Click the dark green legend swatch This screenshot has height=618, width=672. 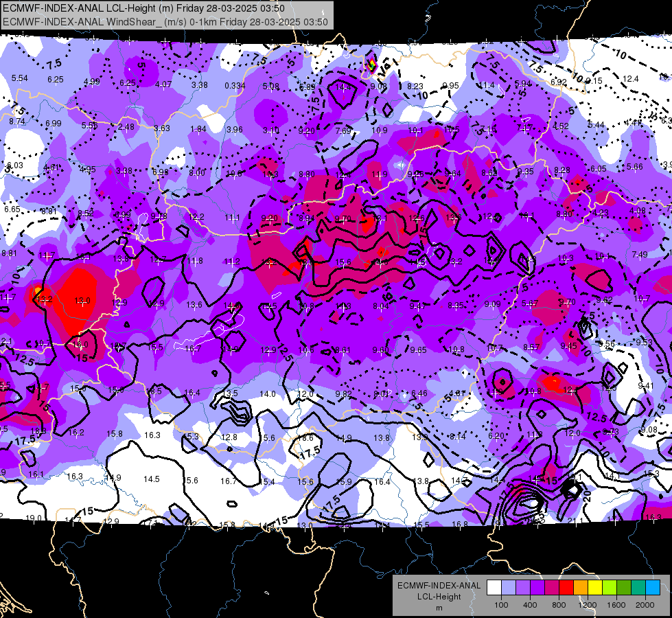624,588
